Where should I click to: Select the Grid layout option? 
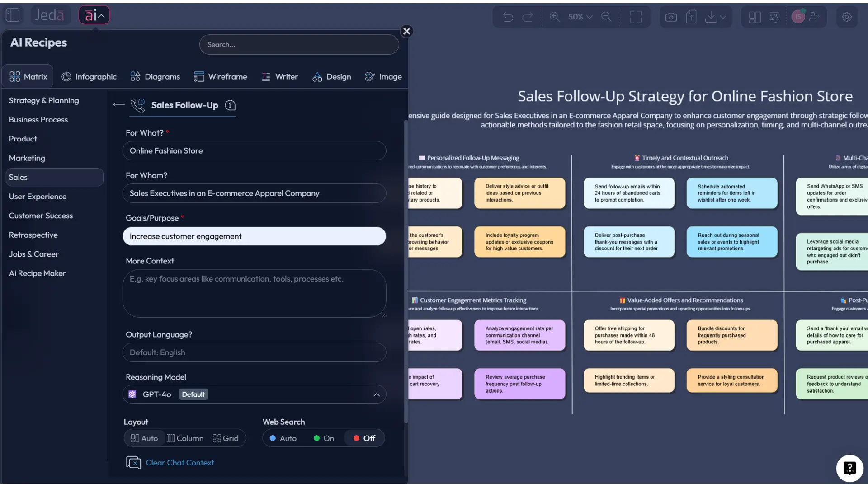[226, 438]
